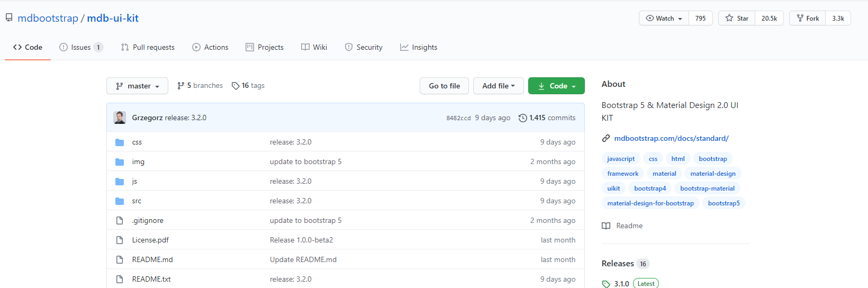Click the Readme book icon

tap(606, 226)
